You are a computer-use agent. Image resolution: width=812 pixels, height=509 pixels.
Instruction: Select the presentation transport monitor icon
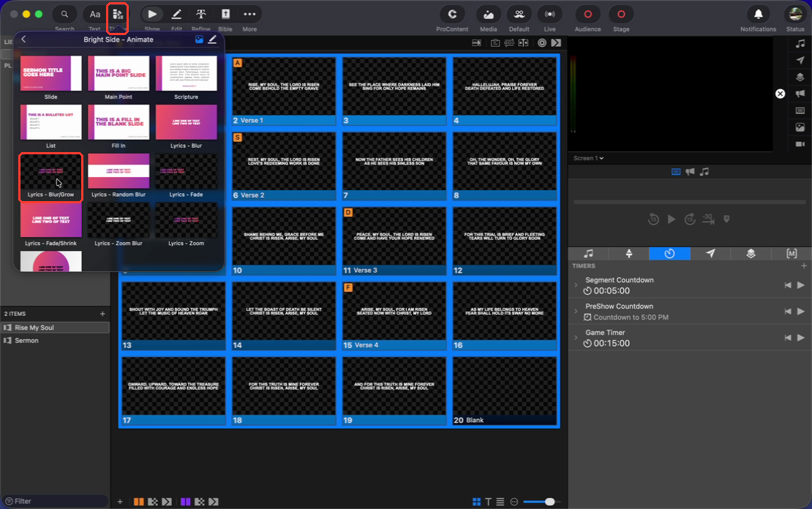[676, 172]
